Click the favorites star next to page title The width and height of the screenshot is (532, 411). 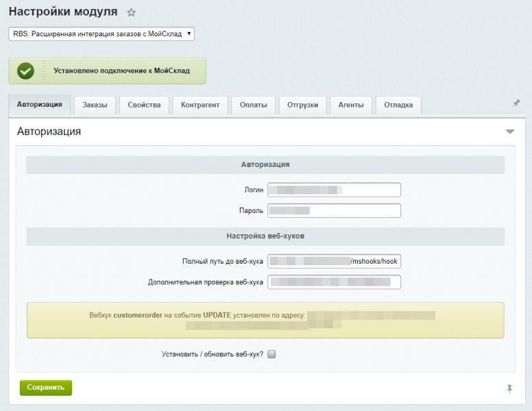(132, 12)
